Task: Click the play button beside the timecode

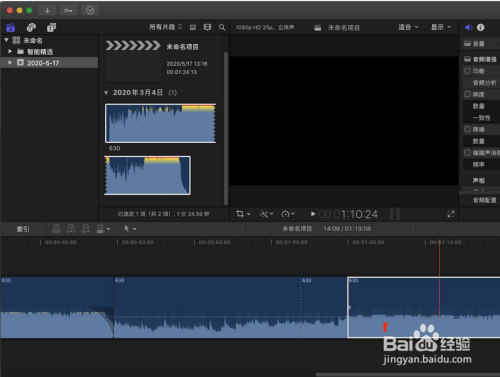Action: pyautogui.click(x=313, y=214)
